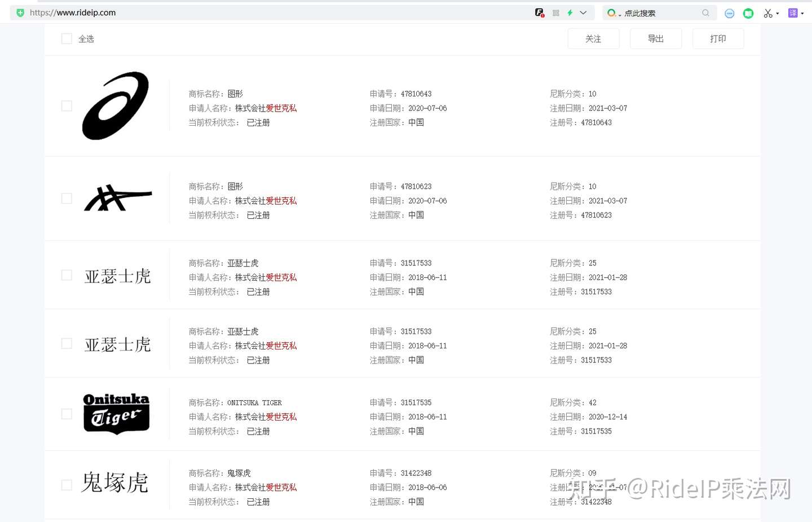Click trademark name ONITSUKA TIGER text
Viewport: 812px width, 522px height.
(x=254, y=403)
